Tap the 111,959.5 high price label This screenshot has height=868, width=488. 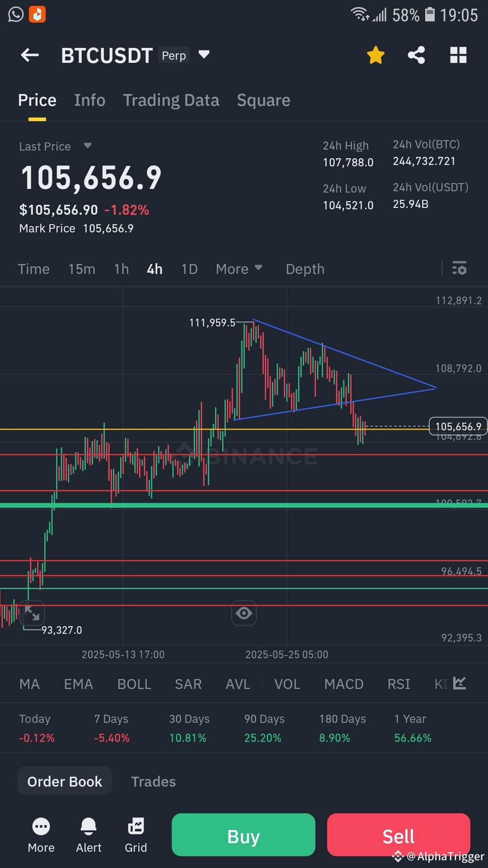(212, 323)
